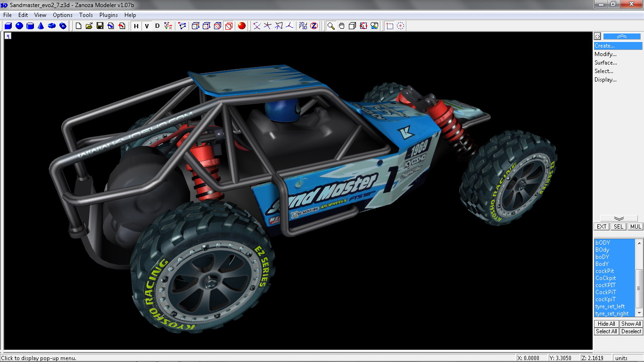Image resolution: width=644 pixels, height=362 pixels.
Task: Click the New file icon
Action: 78,26
